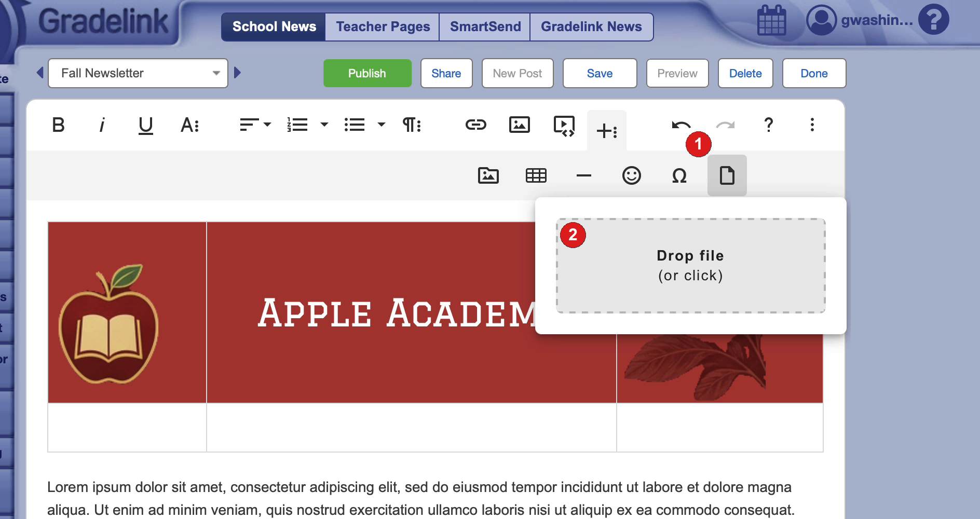This screenshot has height=519, width=980.
Task: Underline the selected text
Action: pyautogui.click(x=146, y=126)
